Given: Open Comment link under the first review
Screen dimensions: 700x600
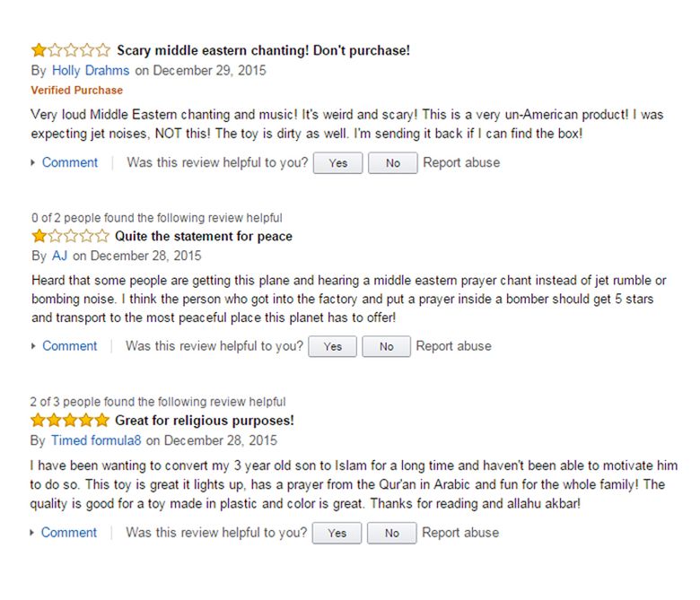Looking at the screenshot, I should 70,162.
